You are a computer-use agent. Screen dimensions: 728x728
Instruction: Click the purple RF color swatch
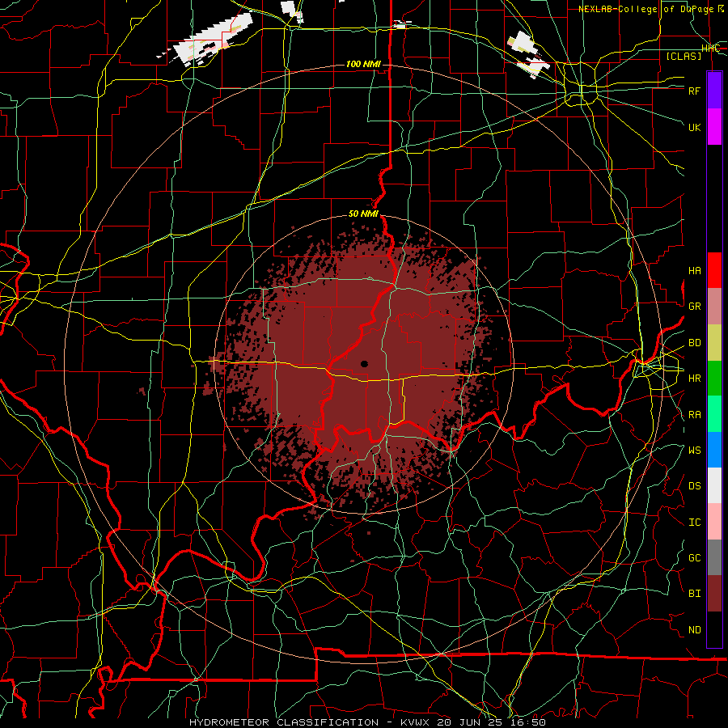[714, 90]
